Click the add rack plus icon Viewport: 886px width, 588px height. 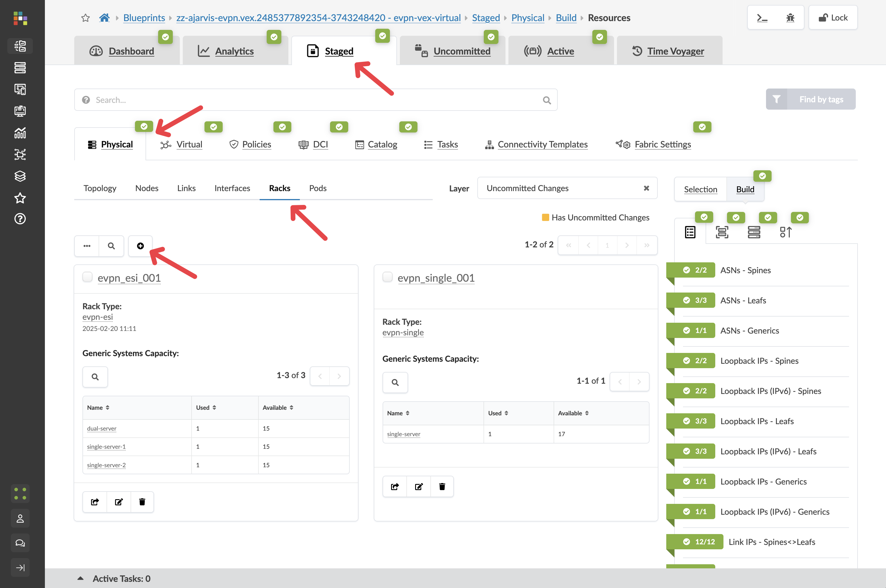(140, 246)
